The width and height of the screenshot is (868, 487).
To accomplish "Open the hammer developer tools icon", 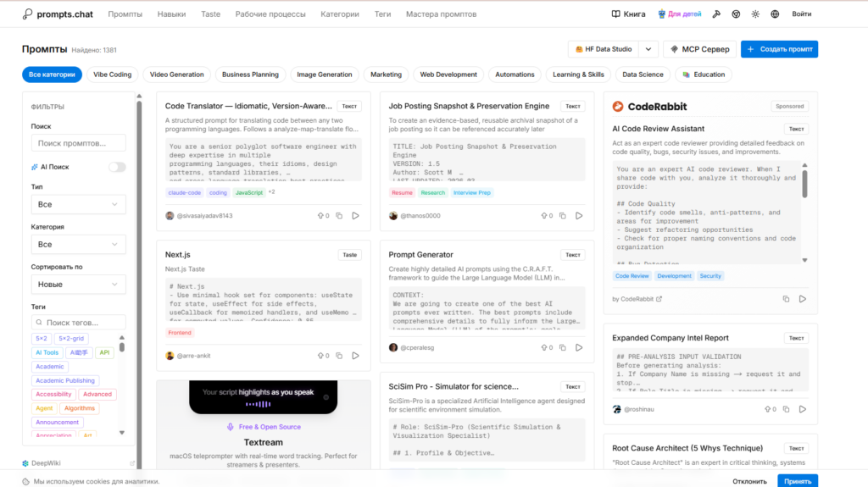I will tap(716, 14).
